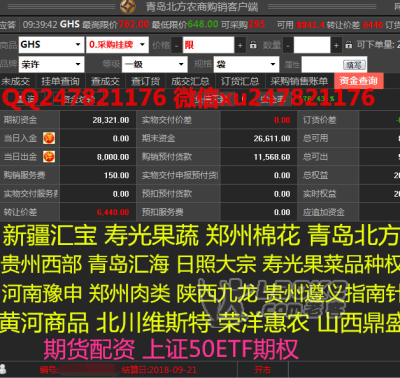Switch to the 成交汇总 tab

pos(190,81)
